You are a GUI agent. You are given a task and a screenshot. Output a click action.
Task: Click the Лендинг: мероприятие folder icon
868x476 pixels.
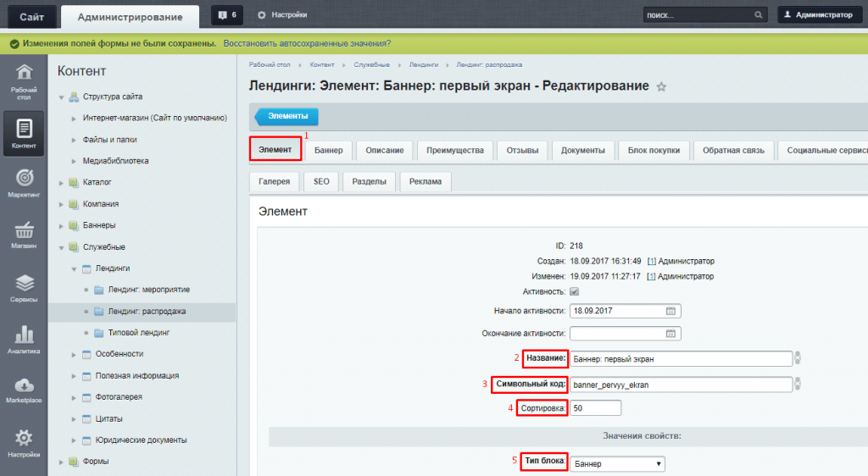pyautogui.click(x=99, y=290)
